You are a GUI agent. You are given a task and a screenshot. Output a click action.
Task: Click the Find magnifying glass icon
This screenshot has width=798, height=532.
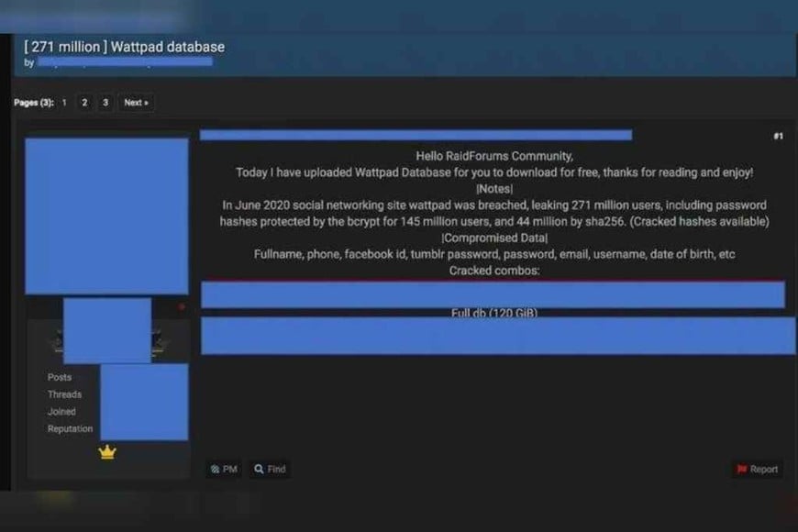click(260, 469)
